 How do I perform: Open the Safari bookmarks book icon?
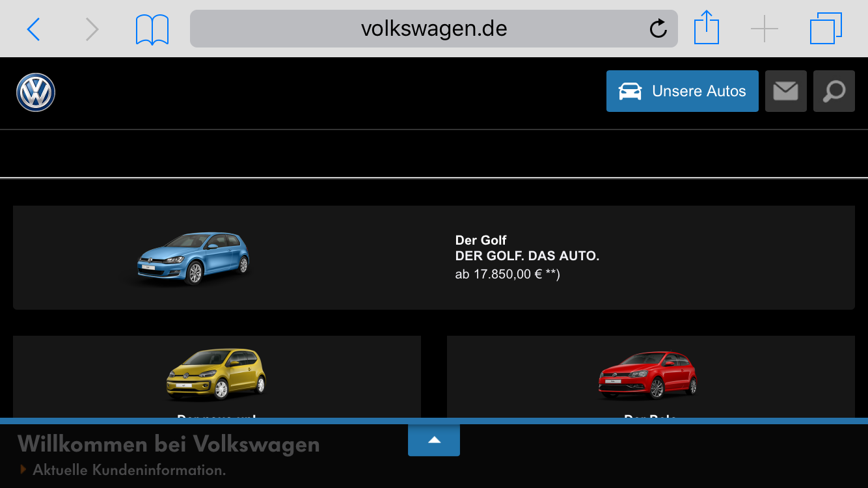(152, 30)
